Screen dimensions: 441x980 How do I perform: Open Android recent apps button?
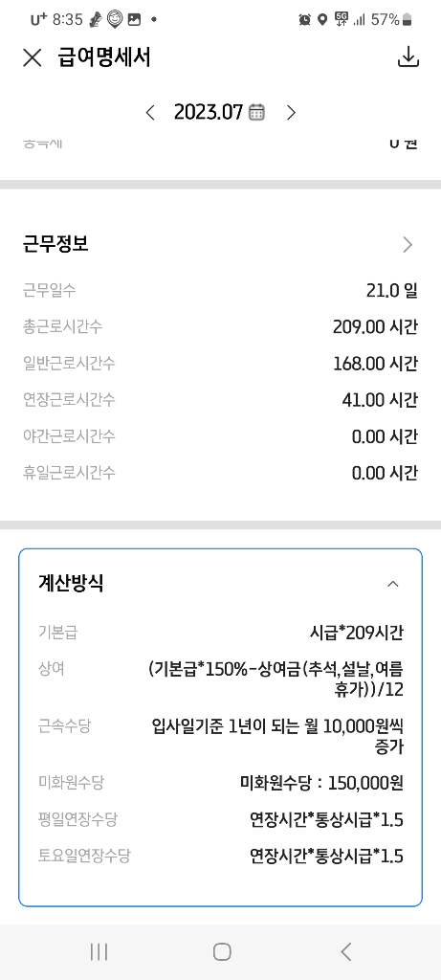(99, 952)
